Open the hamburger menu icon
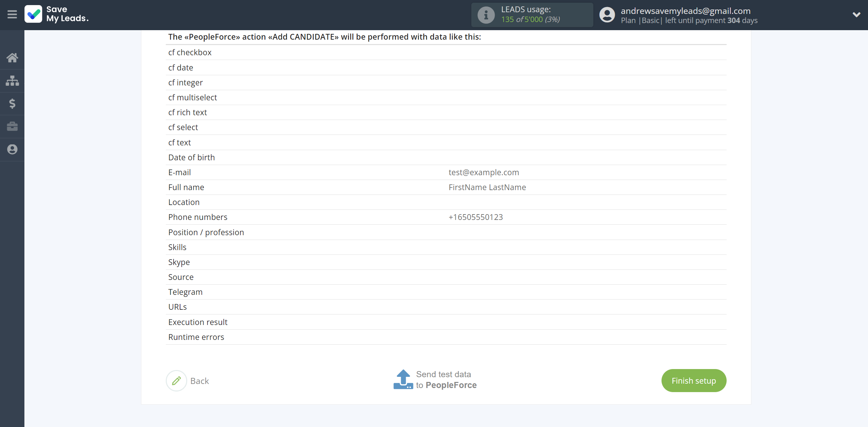The image size is (868, 427). click(x=12, y=15)
